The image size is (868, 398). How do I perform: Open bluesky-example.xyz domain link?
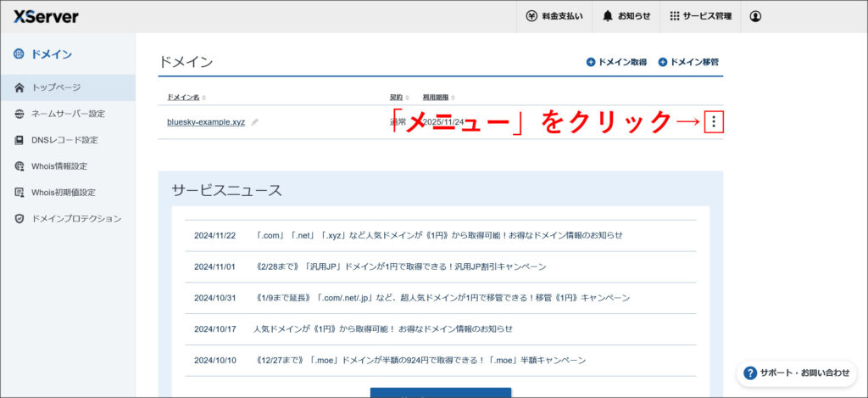coord(206,122)
